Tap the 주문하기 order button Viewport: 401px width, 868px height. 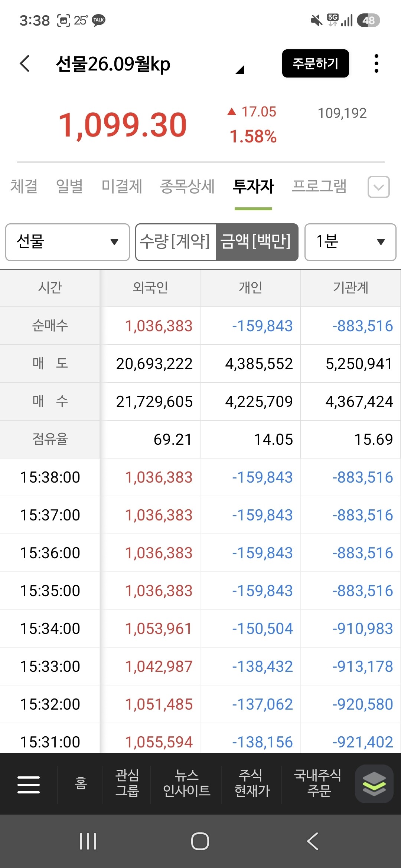pos(316,63)
